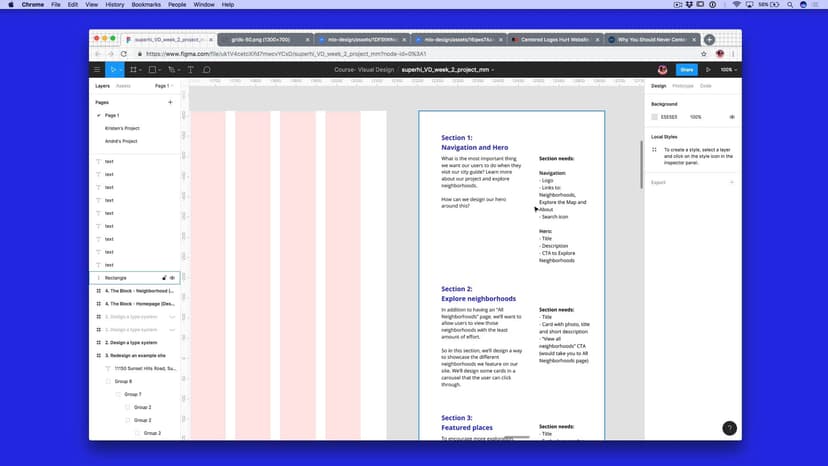Image resolution: width=828 pixels, height=466 pixels.
Task: Select the Text tool
Action: (x=191, y=70)
